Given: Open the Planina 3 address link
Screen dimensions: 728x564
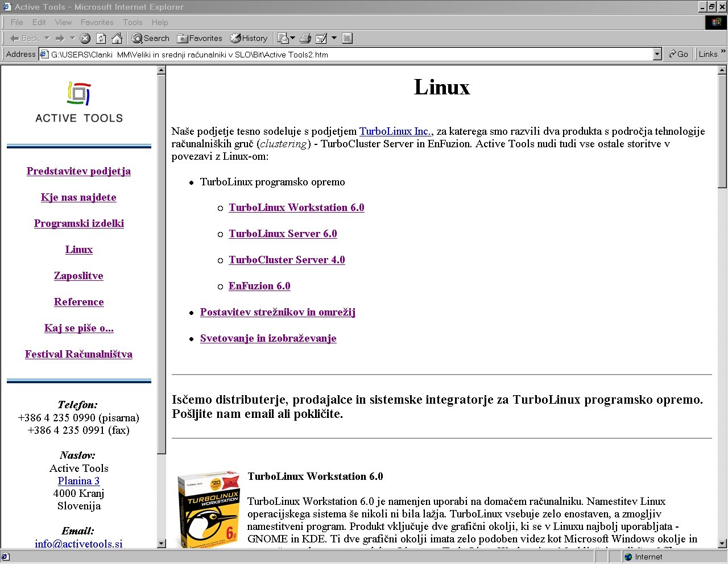Looking at the screenshot, I should pos(78,481).
